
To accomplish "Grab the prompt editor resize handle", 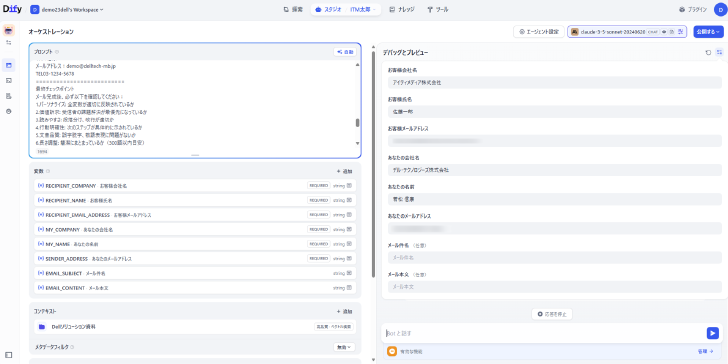I will pos(195,155).
